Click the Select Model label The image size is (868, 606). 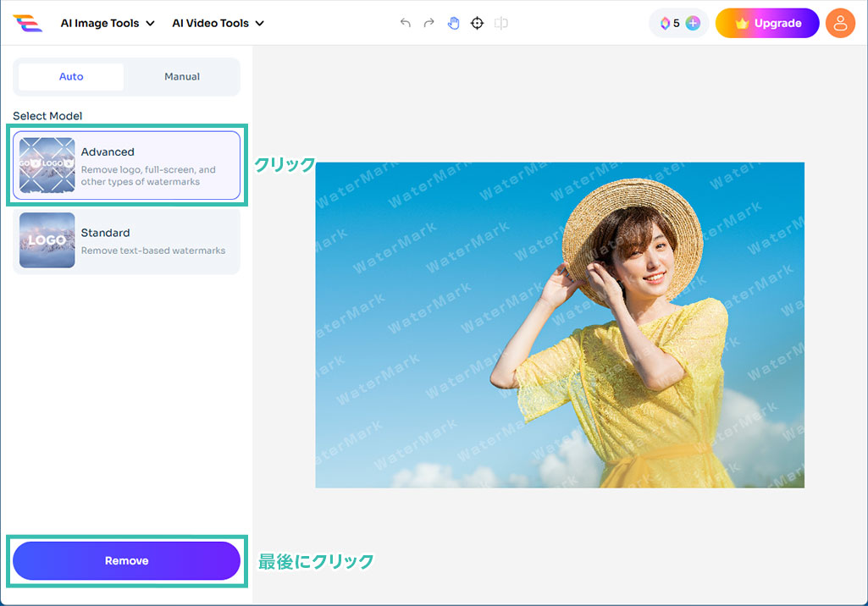pyautogui.click(x=47, y=116)
